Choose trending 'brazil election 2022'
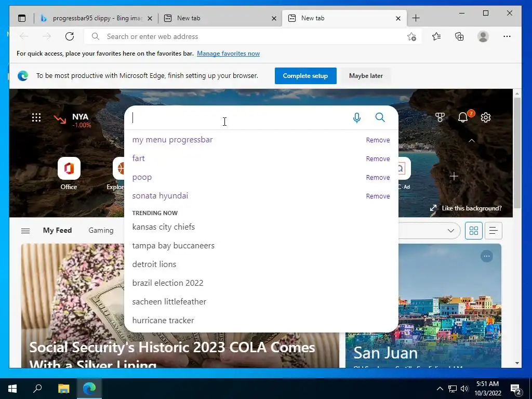The image size is (532, 399). 168,283
